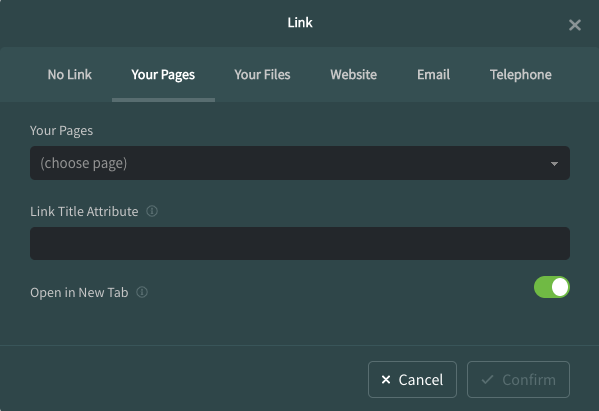Open the choose page dropdown
Viewport: 599px width, 411px height.
[300, 163]
